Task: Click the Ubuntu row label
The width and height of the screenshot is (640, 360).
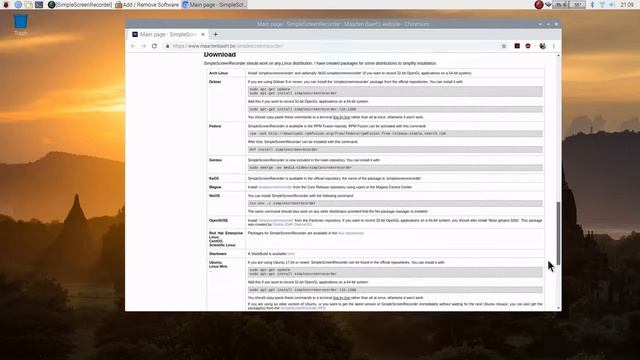Action: 216,262
